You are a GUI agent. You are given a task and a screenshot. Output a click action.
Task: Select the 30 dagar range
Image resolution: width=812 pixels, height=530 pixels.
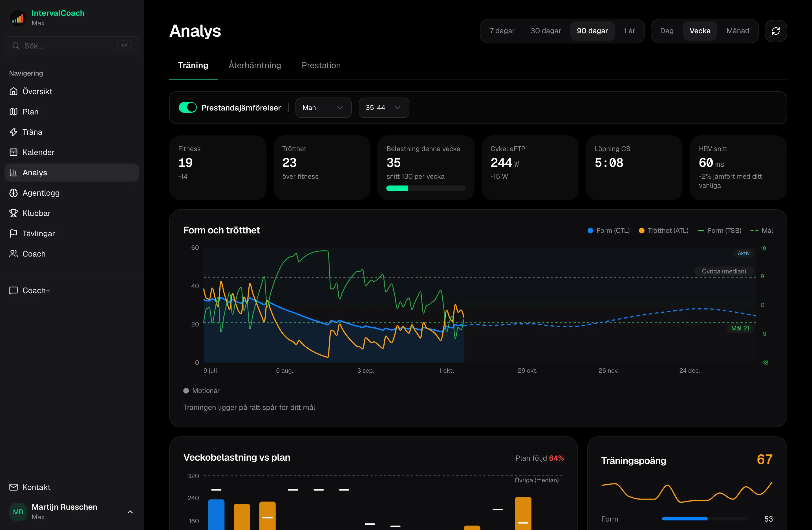click(546, 31)
